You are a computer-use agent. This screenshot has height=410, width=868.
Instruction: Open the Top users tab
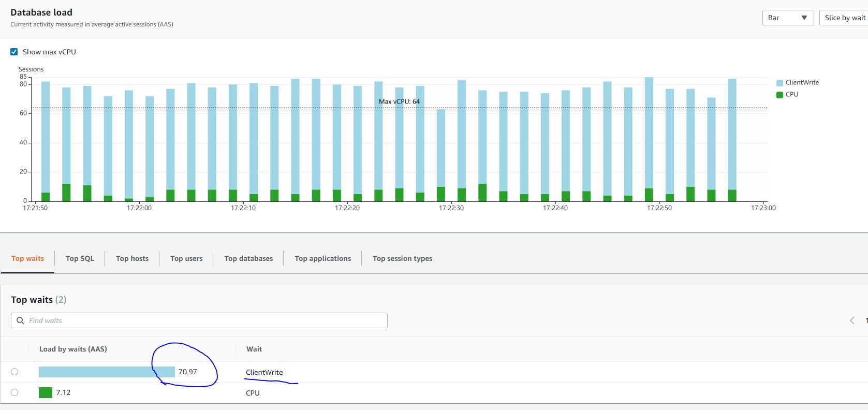pyautogui.click(x=186, y=258)
